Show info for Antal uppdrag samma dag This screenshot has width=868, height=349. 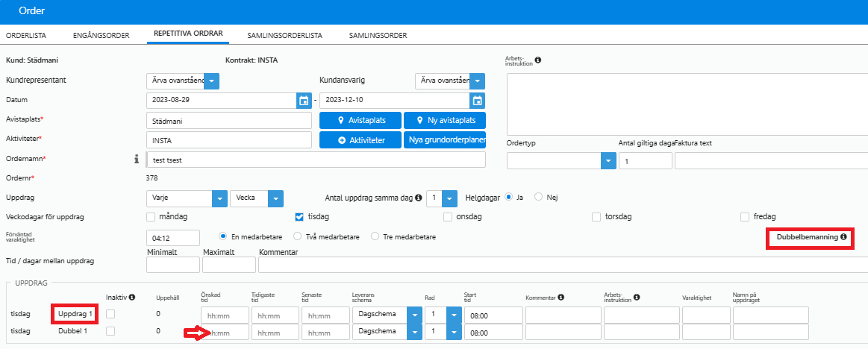pos(419,198)
